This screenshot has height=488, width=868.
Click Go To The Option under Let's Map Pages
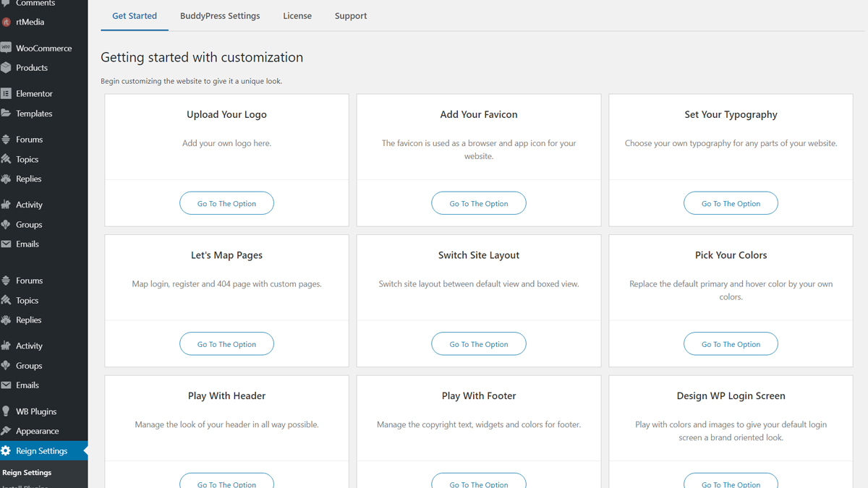point(226,344)
